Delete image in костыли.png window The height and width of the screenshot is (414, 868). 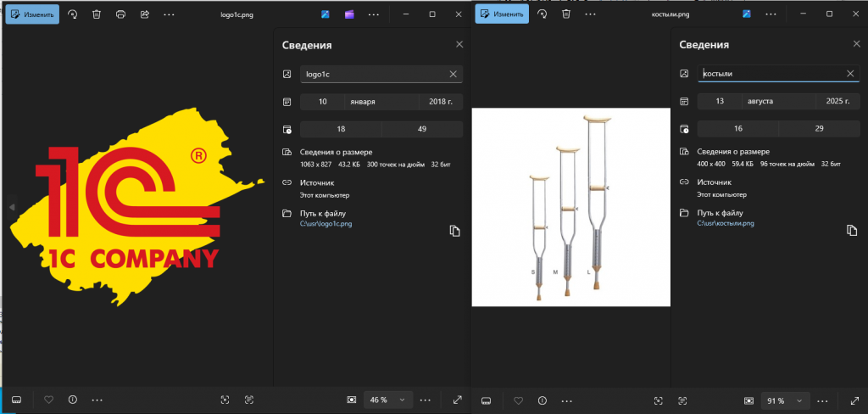(565, 14)
